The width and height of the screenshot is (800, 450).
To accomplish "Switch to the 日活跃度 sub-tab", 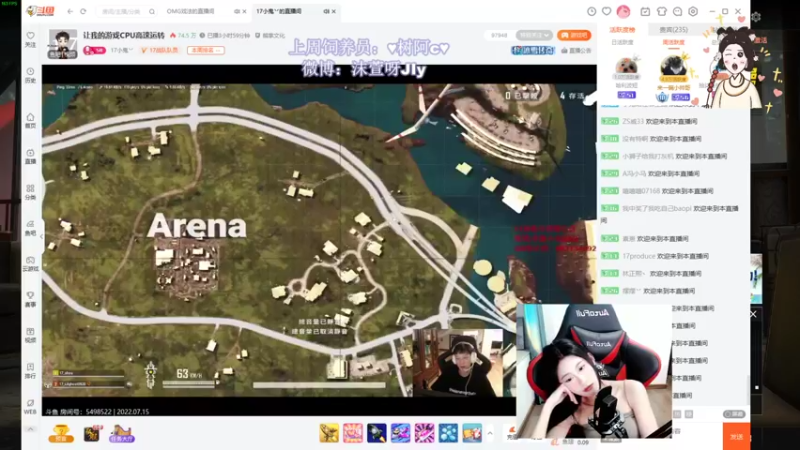I will click(x=622, y=42).
